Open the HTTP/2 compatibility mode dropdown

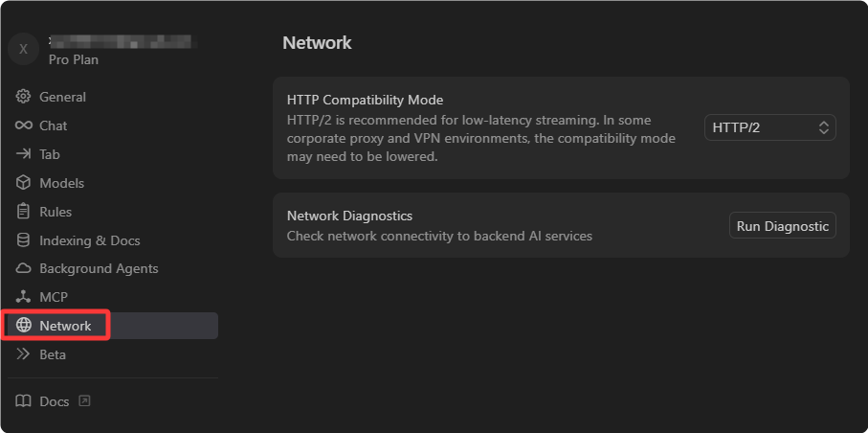769,127
